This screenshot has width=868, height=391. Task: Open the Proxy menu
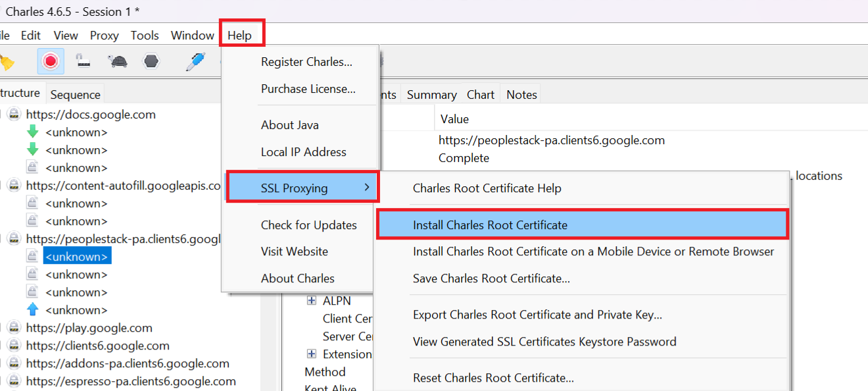[105, 36]
